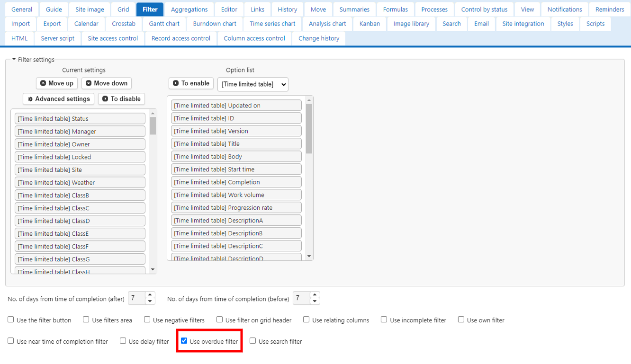Increase days after completion value
The width and height of the screenshot is (631, 364).
pyautogui.click(x=150, y=295)
